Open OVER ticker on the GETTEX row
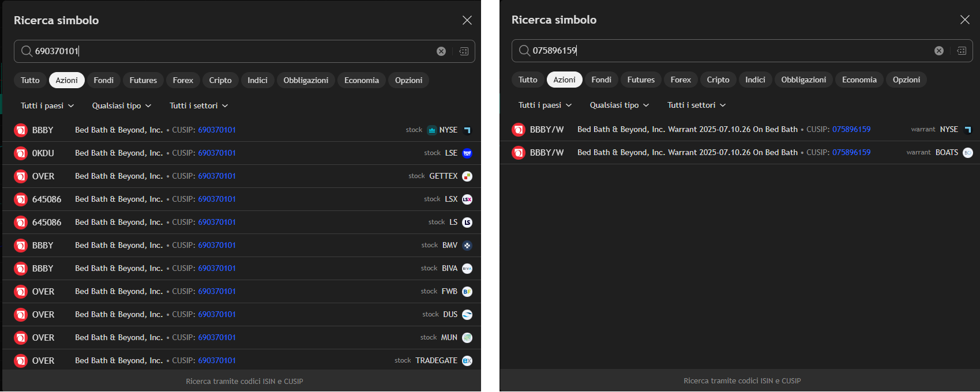The height and width of the screenshot is (392, 980). click(43, 176)
